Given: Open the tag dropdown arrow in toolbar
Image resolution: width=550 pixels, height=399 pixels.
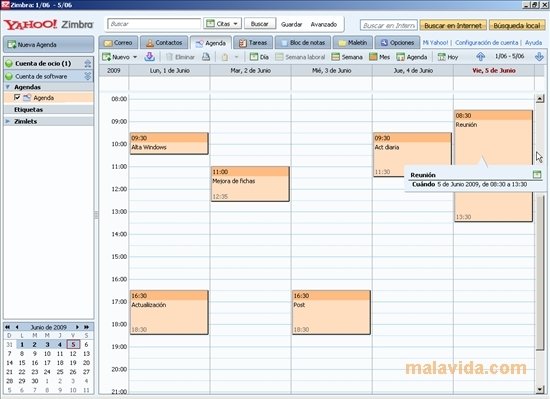Looking at the screenshot, I should (236, 57).
